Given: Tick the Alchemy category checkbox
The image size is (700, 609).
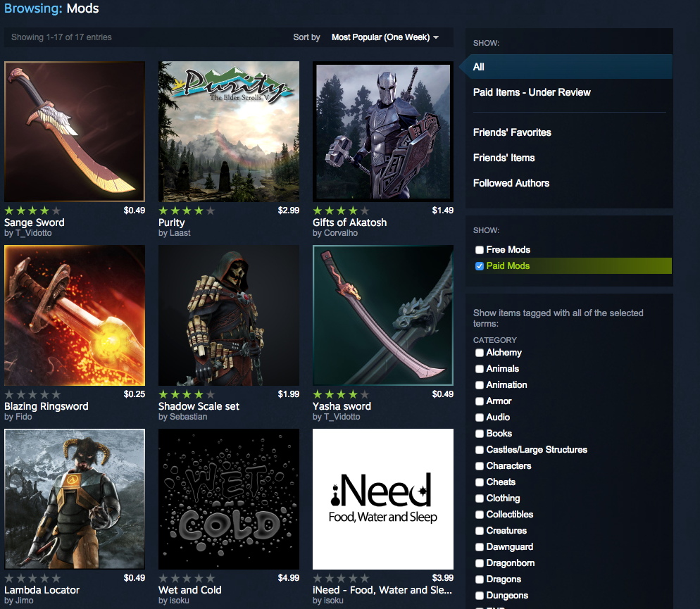Looking at the screenshot, I should (x=480, y=353).
